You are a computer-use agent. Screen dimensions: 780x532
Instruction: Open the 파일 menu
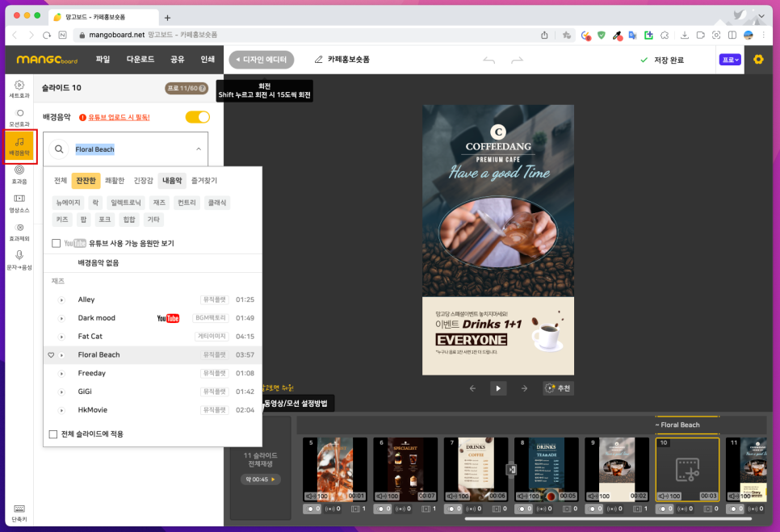tap(103, 59)
